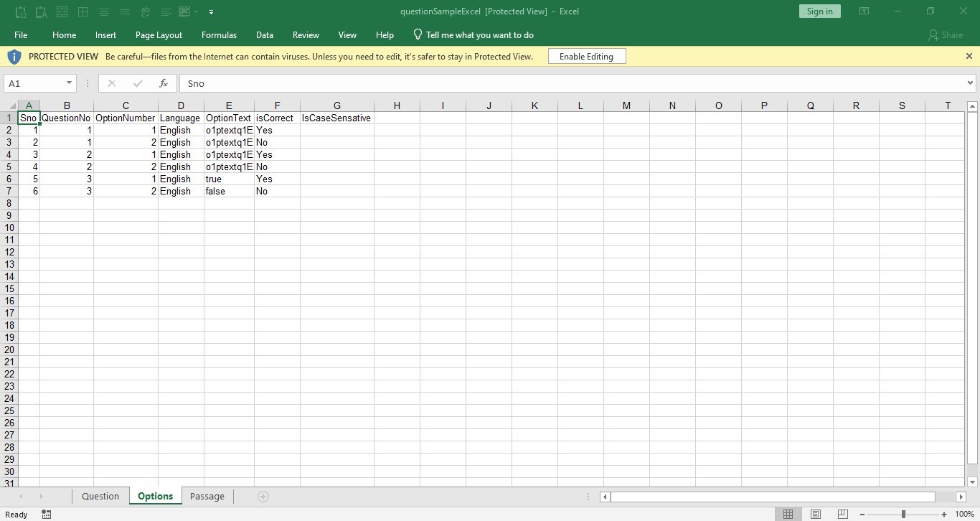Select cell containing text 'false'

[x=229, y=192]
